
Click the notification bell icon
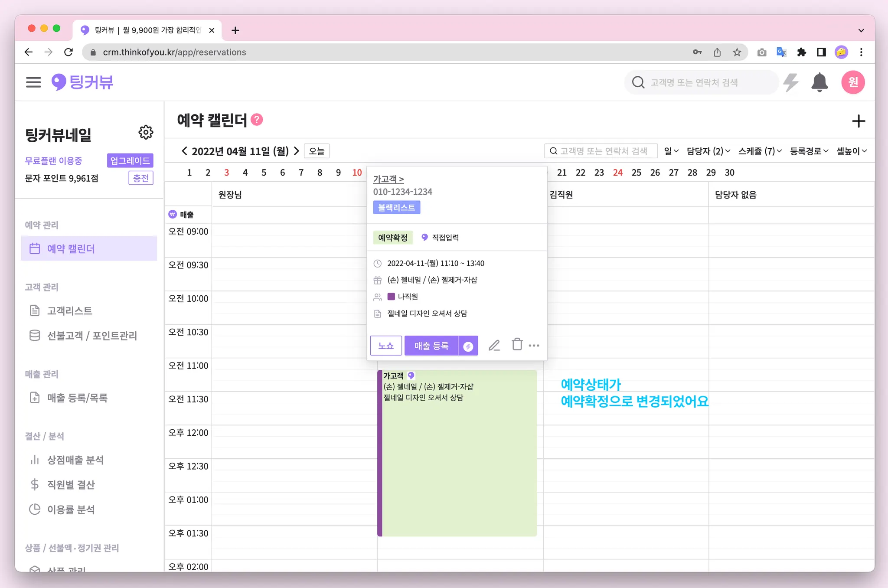click(819, 82)
